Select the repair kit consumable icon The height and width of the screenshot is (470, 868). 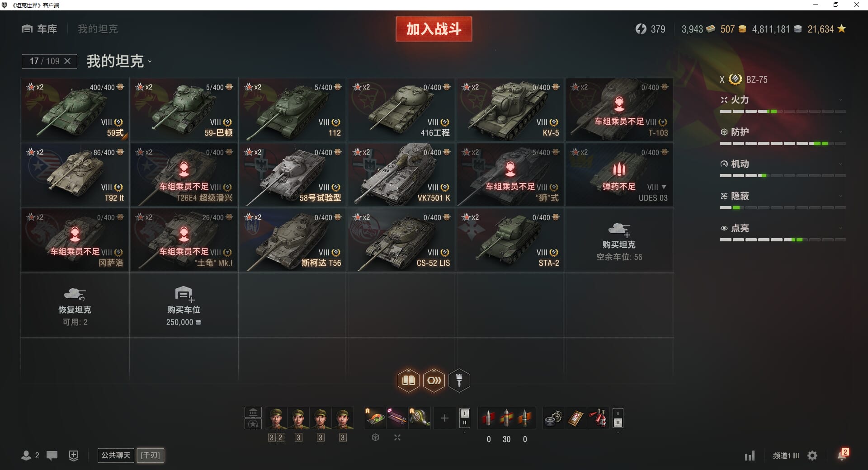point(553,418)
